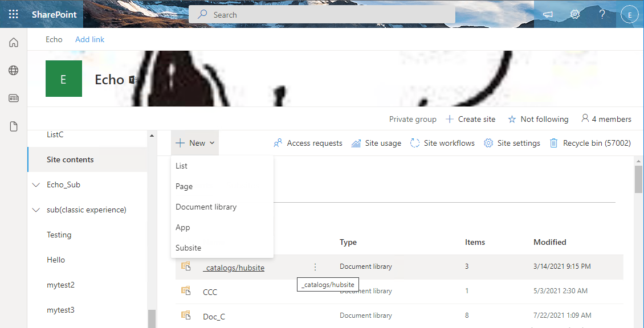Open ListC in left navigation
This screenshot has height=328, width=644.
(55, 134)
